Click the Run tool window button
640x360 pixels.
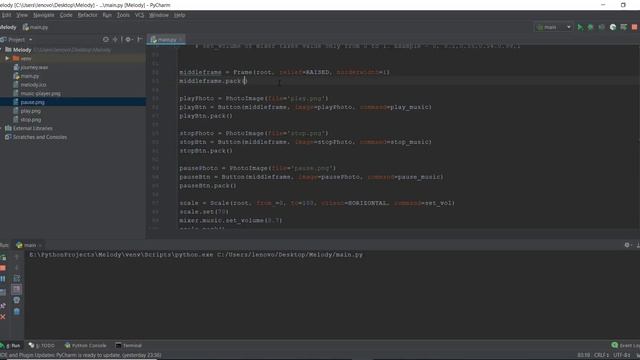tap(11, 345)
